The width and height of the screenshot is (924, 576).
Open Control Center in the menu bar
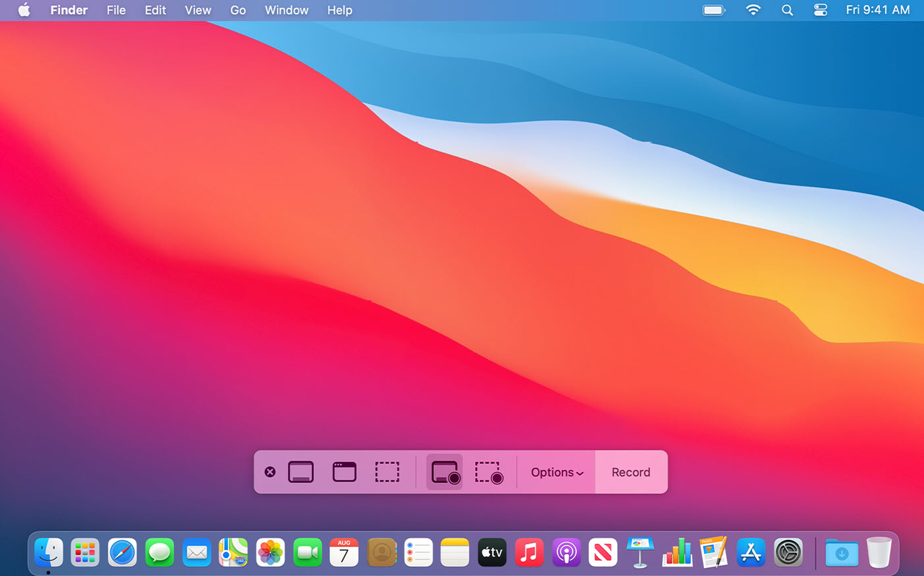(820, 10)
